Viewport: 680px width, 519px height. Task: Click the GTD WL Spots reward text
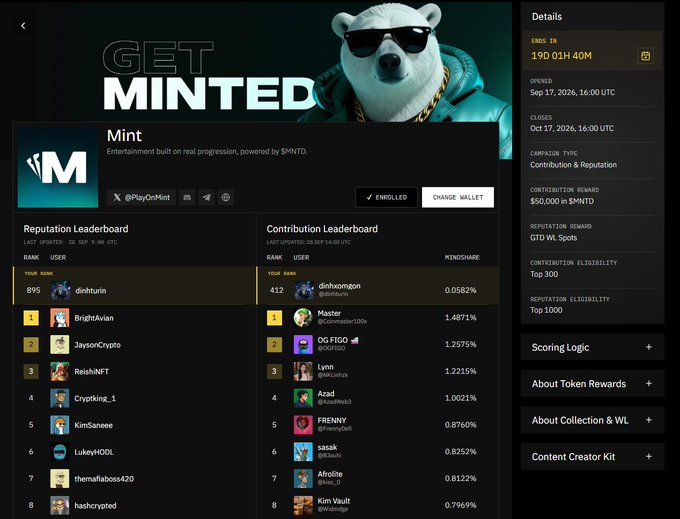(x=554, y=238)
